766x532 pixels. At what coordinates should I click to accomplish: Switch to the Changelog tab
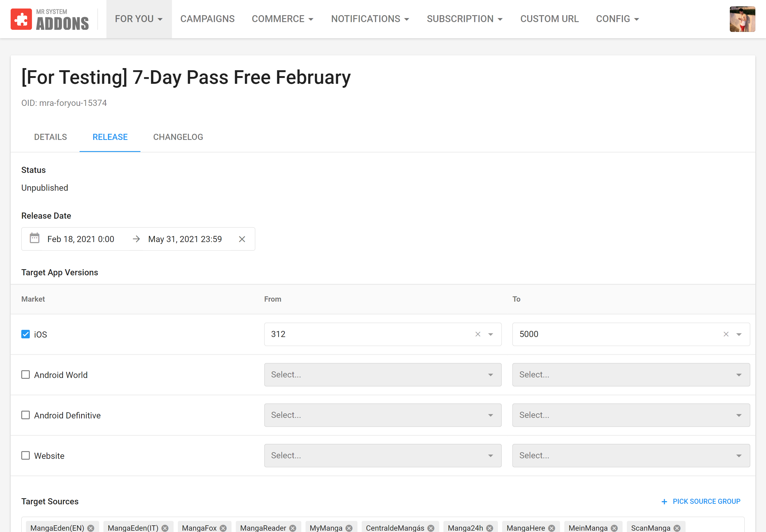(178, 137)
